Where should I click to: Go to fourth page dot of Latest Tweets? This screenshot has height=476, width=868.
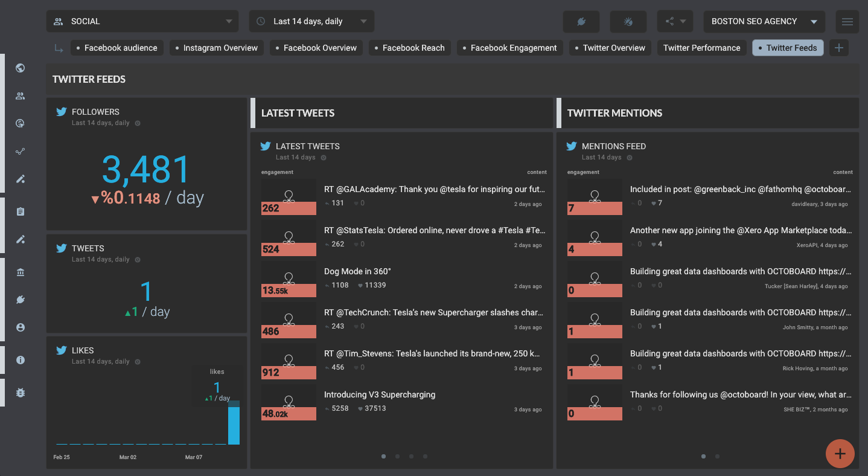[x=426, y=457]
